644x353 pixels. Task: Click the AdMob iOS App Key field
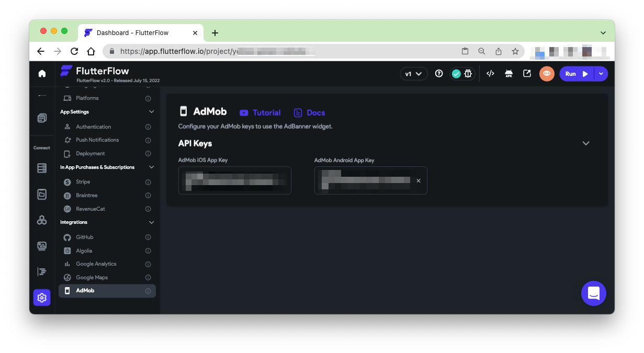point(234,180)
